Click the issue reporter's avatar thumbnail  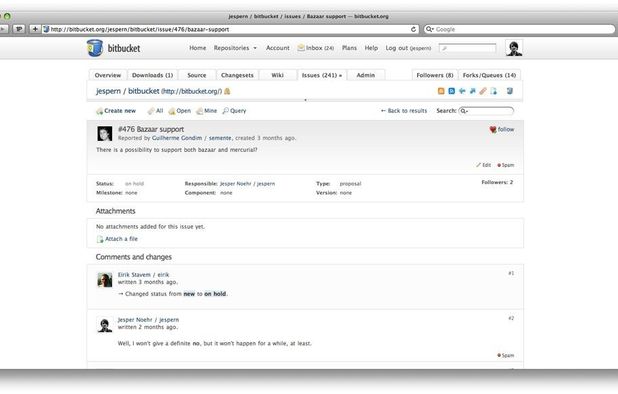[x=104, y=134]
